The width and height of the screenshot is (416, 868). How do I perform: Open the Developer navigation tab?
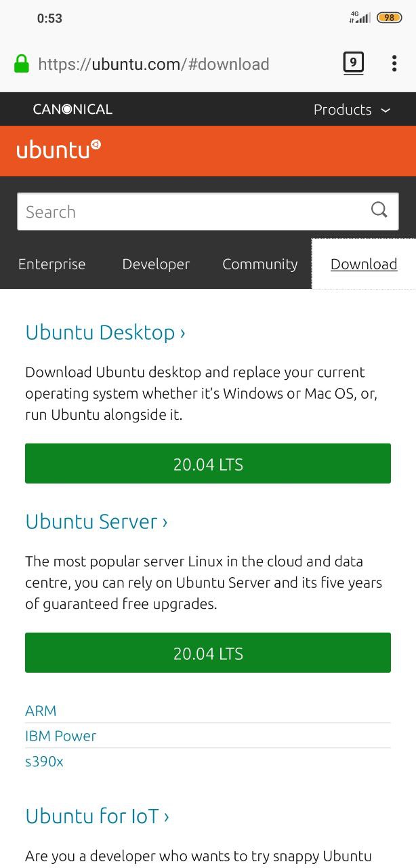coord(156,264)
